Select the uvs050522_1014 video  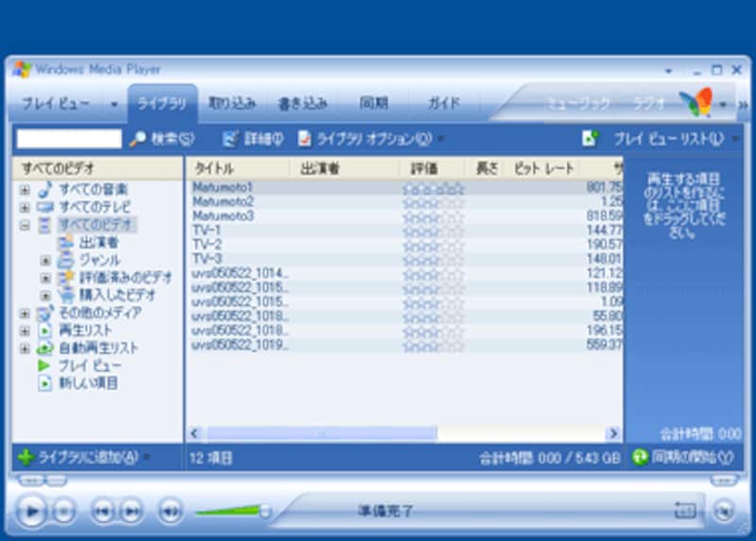240,274
